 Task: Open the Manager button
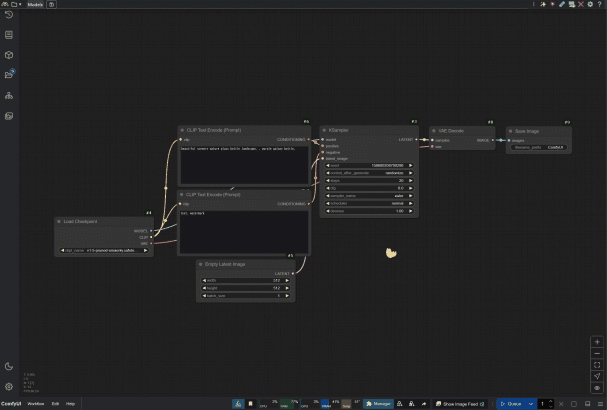(x=378, y=404)
